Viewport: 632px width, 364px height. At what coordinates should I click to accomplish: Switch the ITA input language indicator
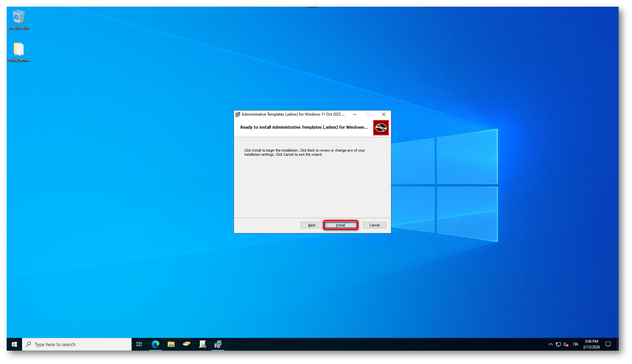(x=575, y=344)
